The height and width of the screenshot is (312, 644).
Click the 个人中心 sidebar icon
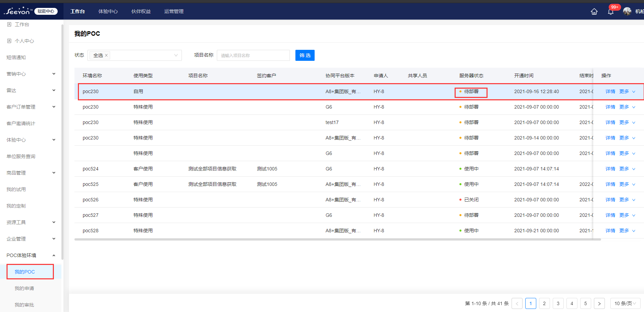click(x=9, y=41)
